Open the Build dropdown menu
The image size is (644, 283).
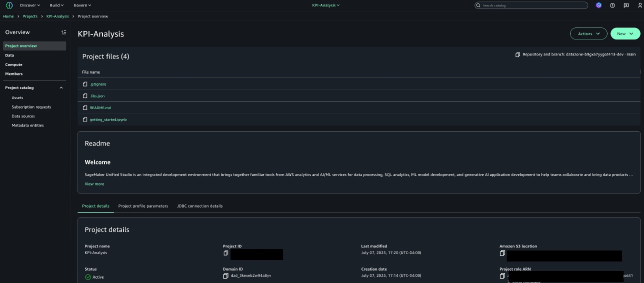pyautogui.click(x=56, y=5)
